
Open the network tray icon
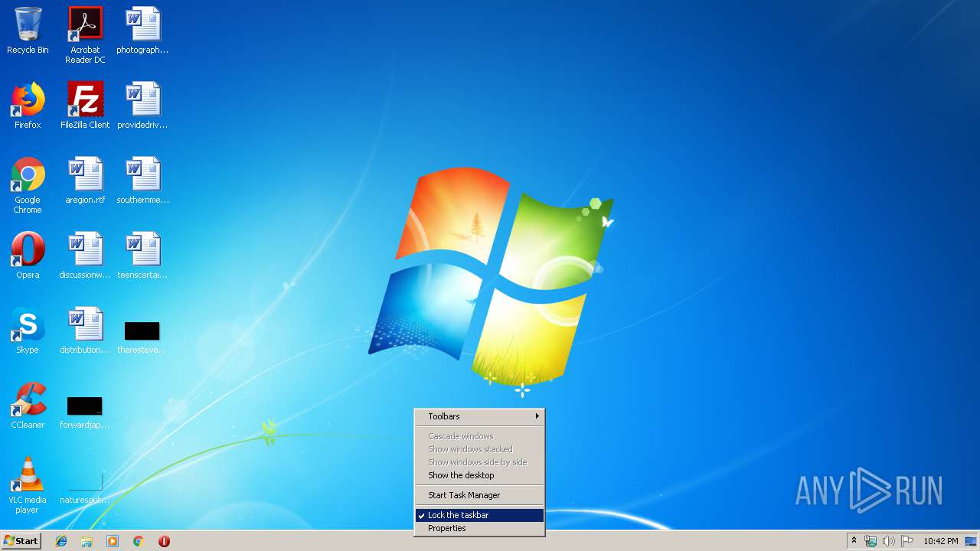tap(871, 541)
